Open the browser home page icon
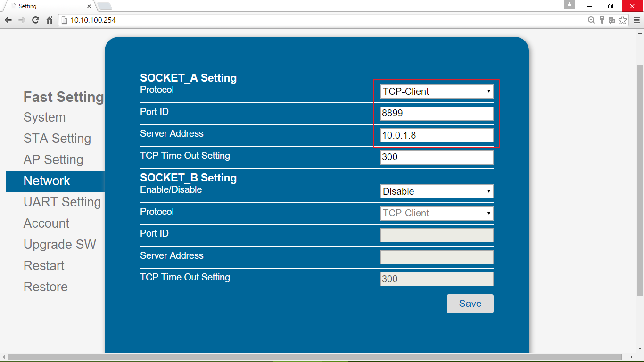The height and width of the screenshot is (362, 644). coord(49,20)
